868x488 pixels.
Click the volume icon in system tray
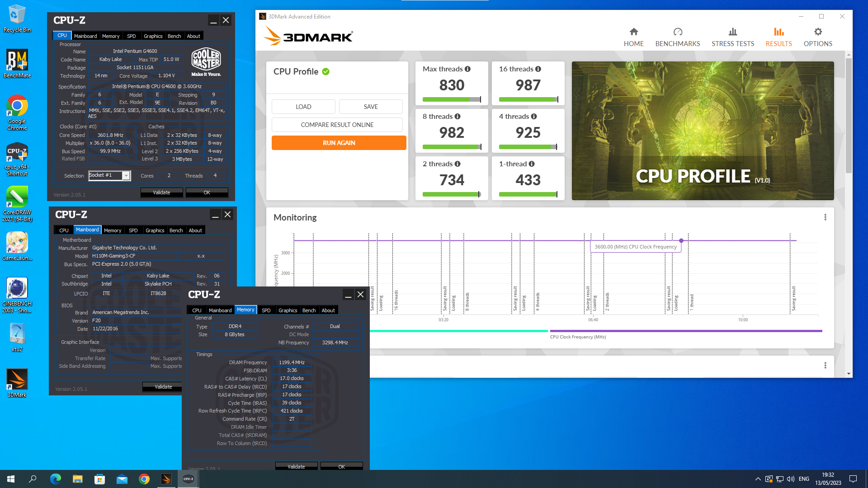[790, 479]
